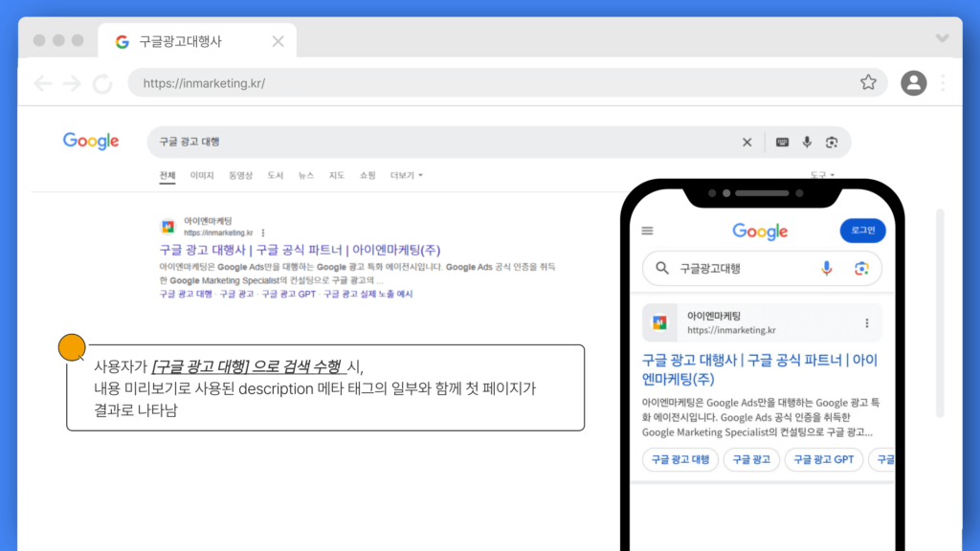Image resolution: width=980 pixels, height=551 pixels.
Task: Switch to the 이미지 tab
Action: click(x=202, y=176)
